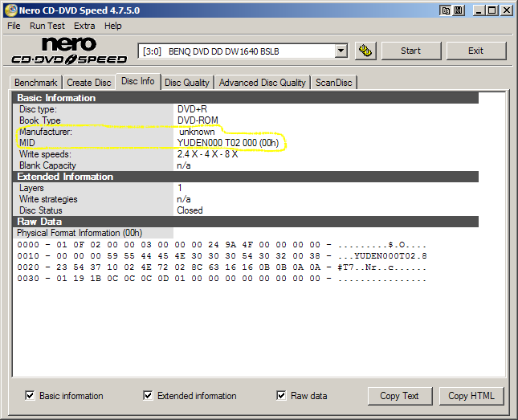Viewport: 518px width, 420px height.
Task: Click the Layers value 1
Action: [180, 188]
